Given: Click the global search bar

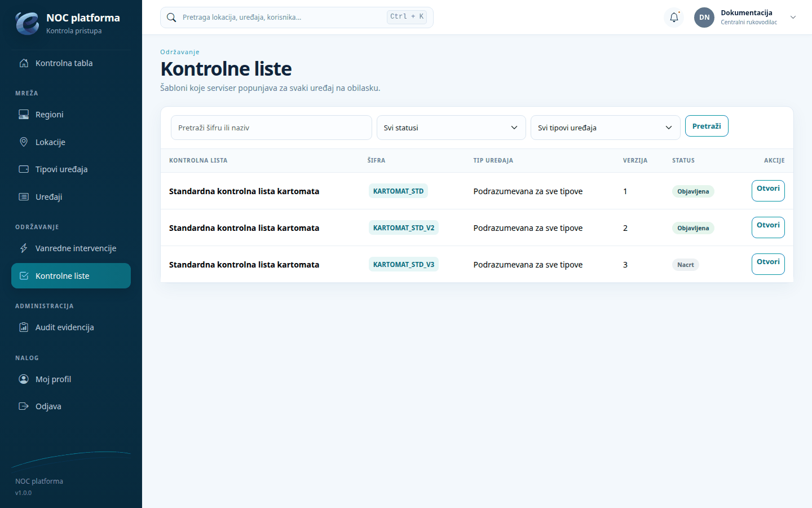Looking at the screenshot, I should [297, 17].
